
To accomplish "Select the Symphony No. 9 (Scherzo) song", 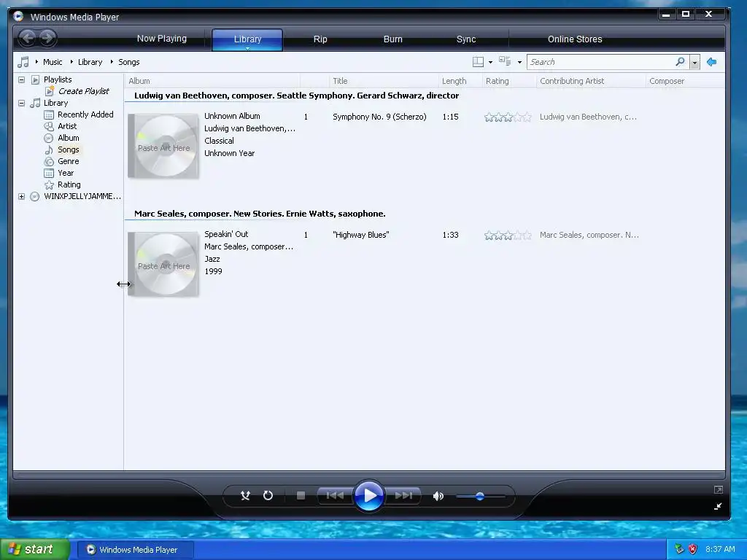I will click(x=379, y=117).
